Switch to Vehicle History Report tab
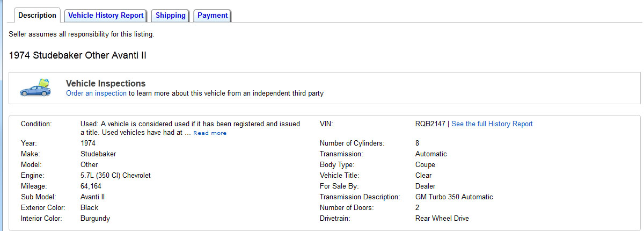The width and height of the screenshot is (644, 231). point(106,15)
